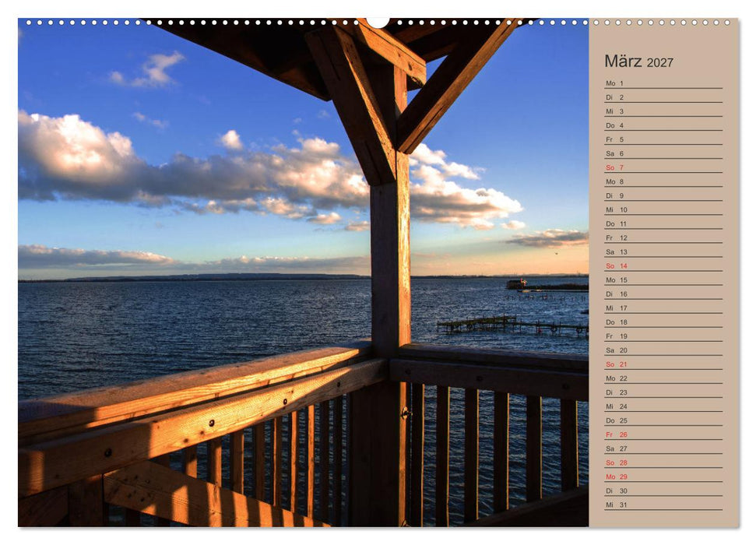
Task: Select the Di 9 date row
Action: [663, 195]
